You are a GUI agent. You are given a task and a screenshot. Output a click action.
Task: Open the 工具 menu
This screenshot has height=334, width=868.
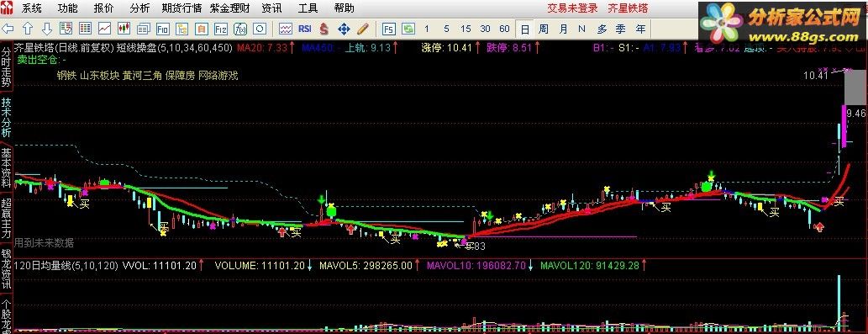click(308, 8)
